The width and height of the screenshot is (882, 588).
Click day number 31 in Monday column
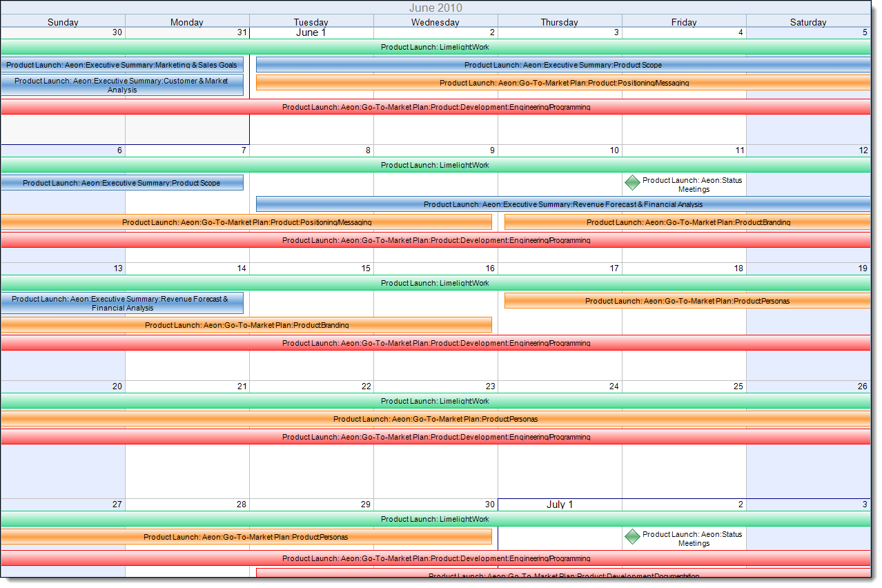coord(241,32)
